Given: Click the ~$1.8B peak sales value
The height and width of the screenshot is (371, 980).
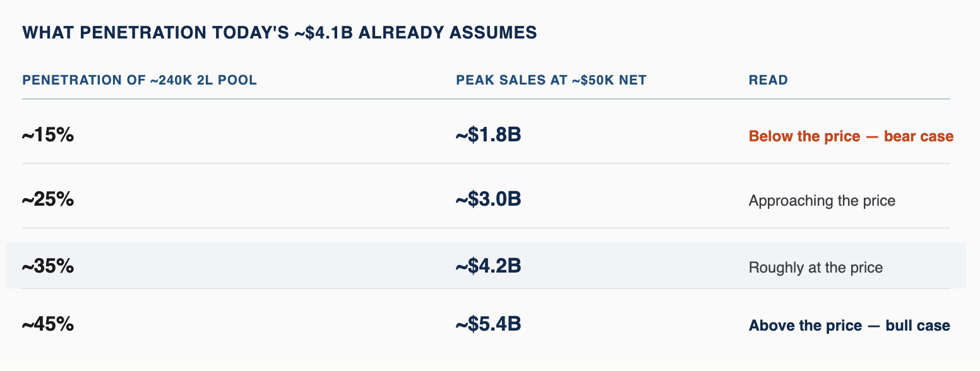Looking at the screenshot, I should click(x=488, y=135).
